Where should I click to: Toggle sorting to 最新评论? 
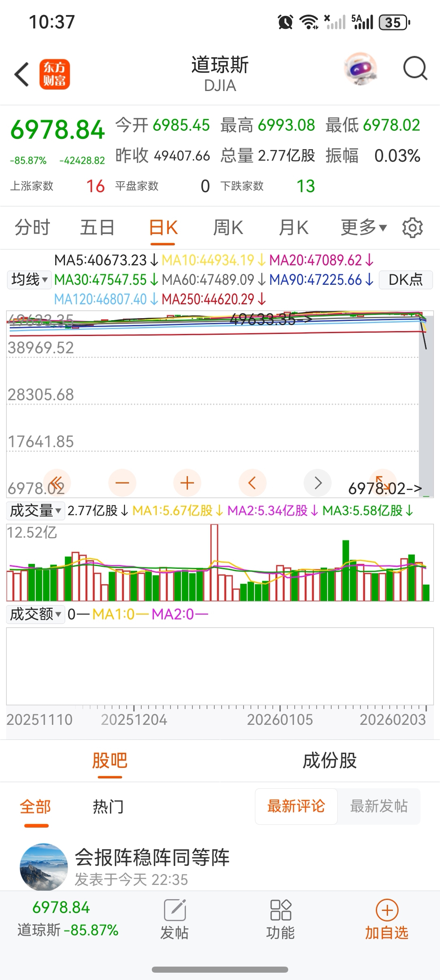pyautogui.click(x=296, y=807)
